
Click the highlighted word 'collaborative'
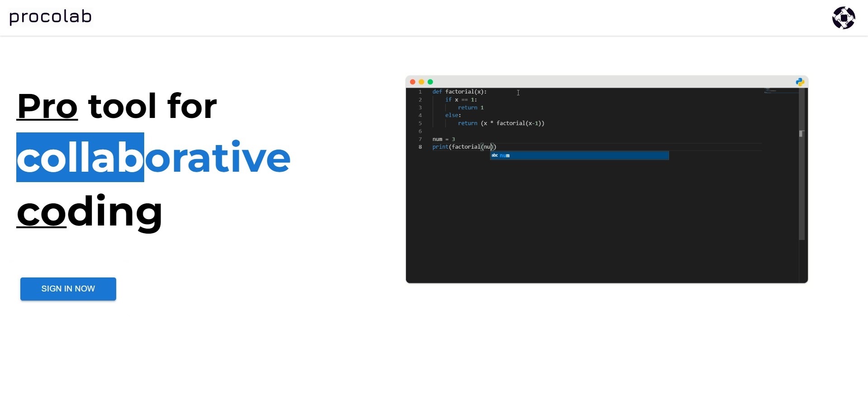(153, 157)
